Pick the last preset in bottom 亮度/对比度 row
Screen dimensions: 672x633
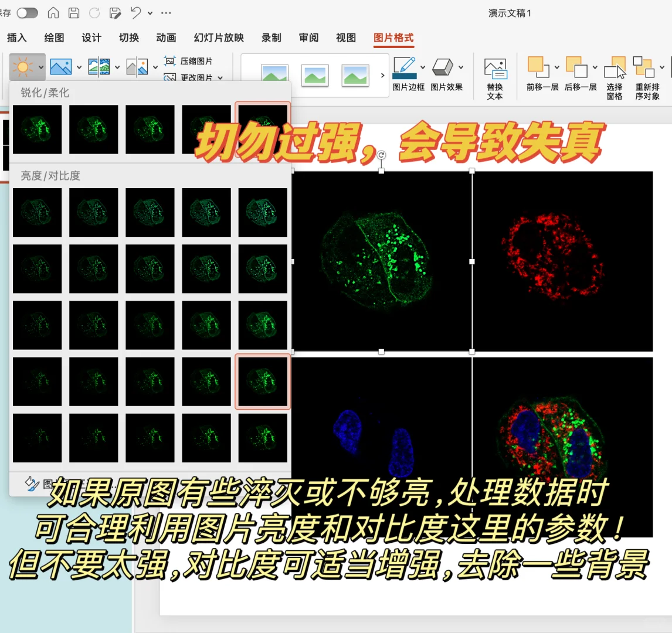(x=263, y=438)
